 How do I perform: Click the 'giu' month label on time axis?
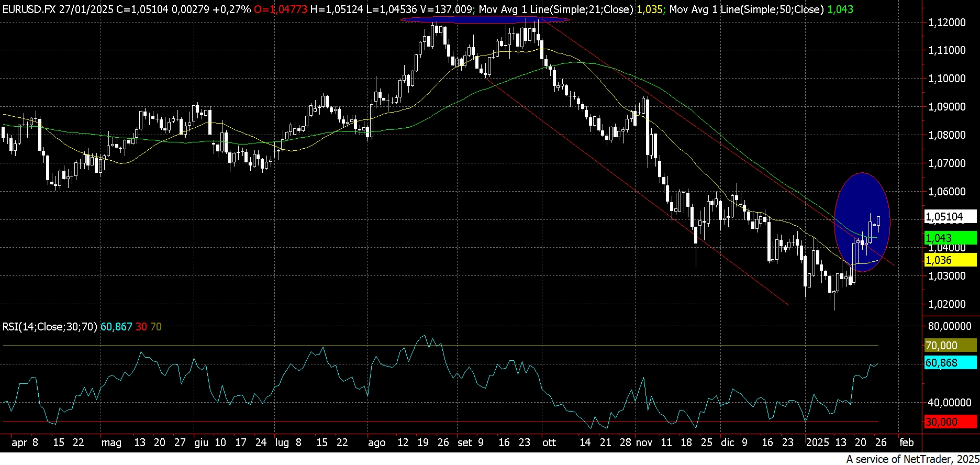pos(201,443)
